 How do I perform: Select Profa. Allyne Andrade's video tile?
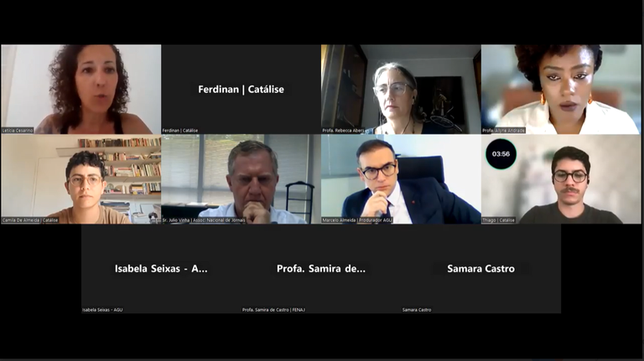[561, 89]
